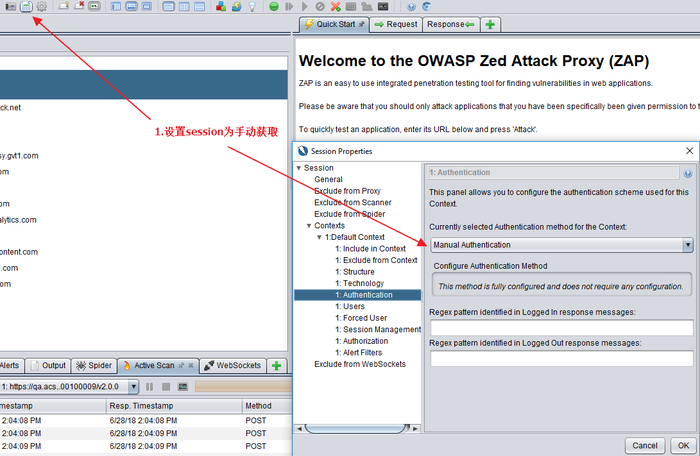The height and width of the screenshot is (456, 700).
Task: Open the Spider tab
Action: coord(95,366)
